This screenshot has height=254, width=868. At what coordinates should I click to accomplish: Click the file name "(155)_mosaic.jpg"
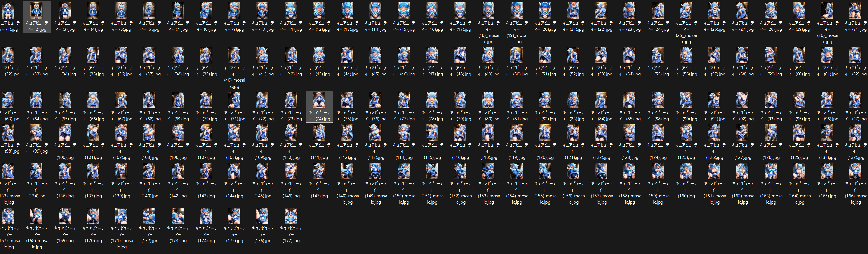545,193
